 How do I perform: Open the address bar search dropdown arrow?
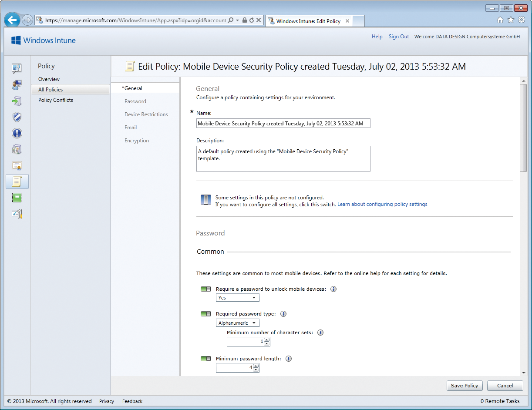coord(238,20)
